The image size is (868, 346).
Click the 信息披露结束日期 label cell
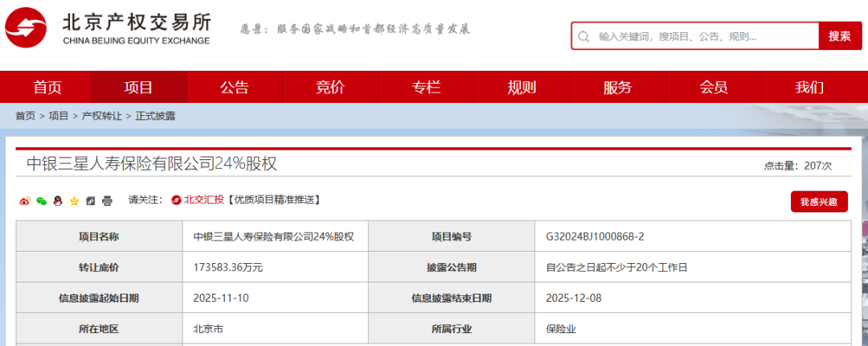452,299
